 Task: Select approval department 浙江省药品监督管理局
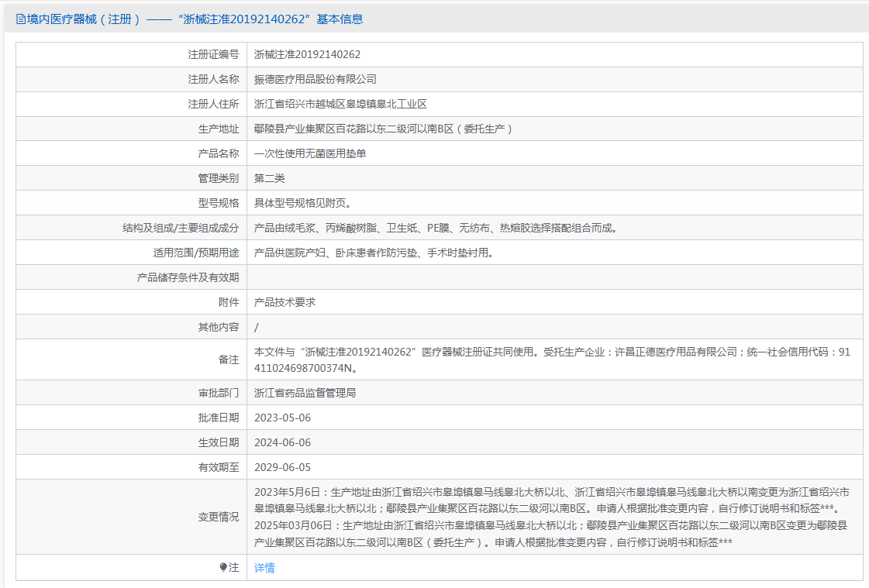tap(305, 393)
